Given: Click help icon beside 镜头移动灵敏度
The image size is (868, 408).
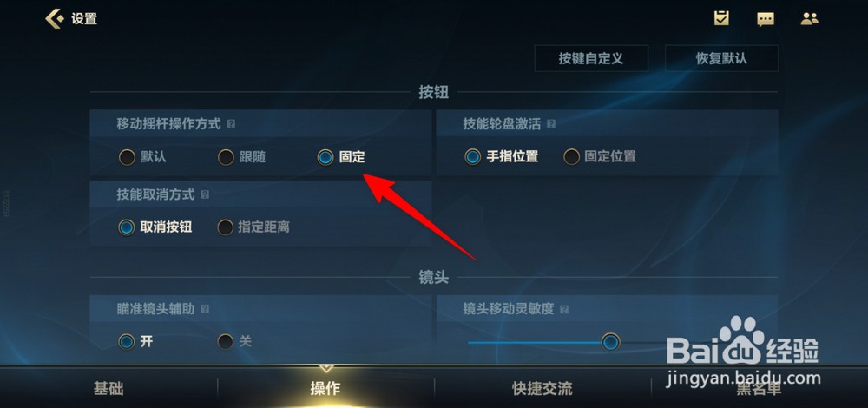Looking at the screenshot, I should pyautogui.click(x=564, y=309).
